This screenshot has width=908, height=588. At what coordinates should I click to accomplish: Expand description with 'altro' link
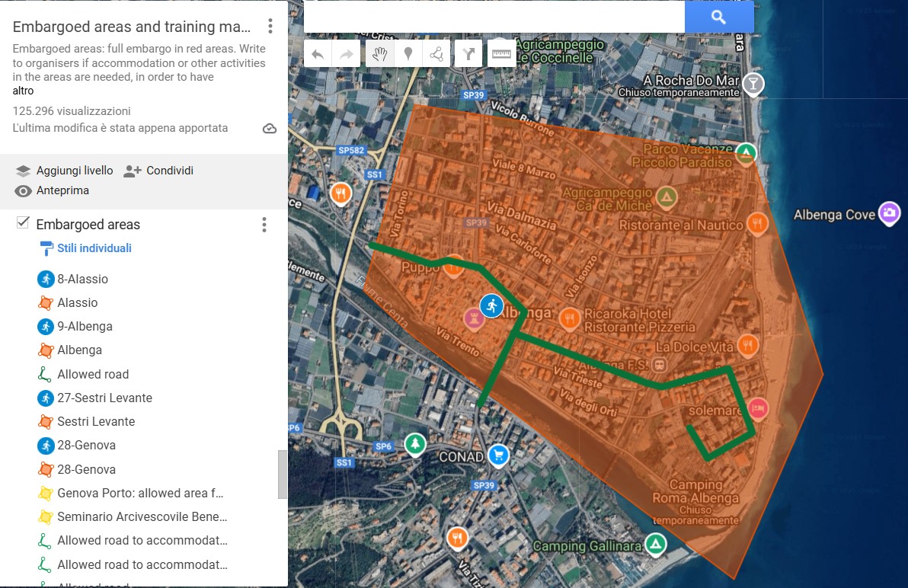(23, 91)
